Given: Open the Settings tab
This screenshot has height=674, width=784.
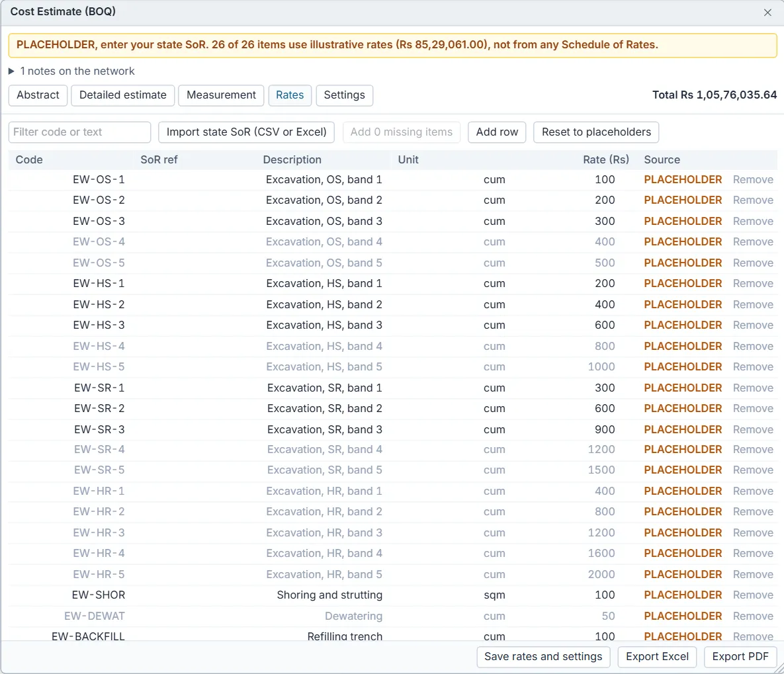Looking at the screenshot, I should coord(345,95).
